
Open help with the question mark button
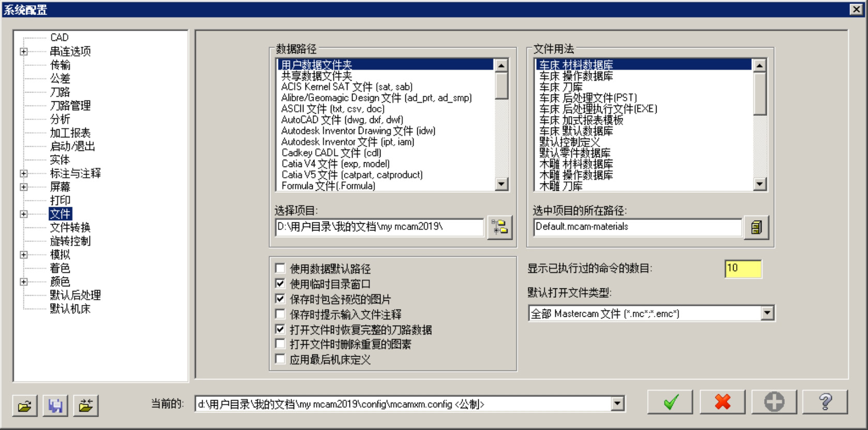[825, 402]
